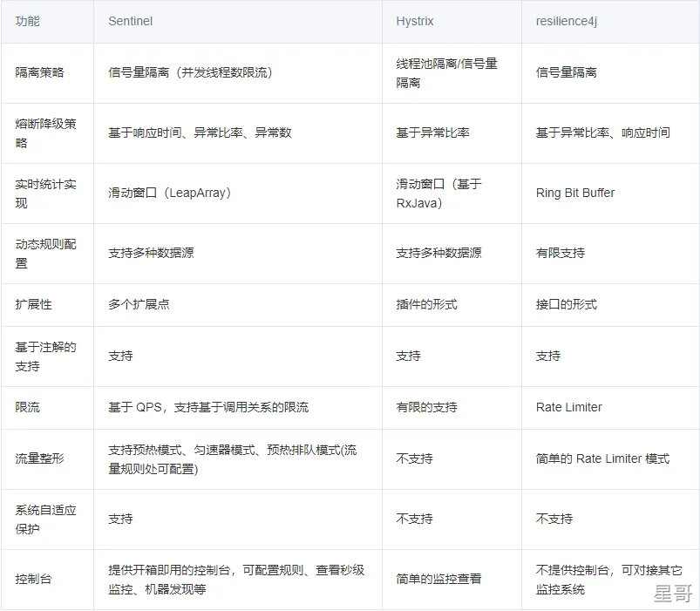Select the 滑动窗口（LeapArray）cell
This screenshot has height=611, width=700.
pos(172,193)
